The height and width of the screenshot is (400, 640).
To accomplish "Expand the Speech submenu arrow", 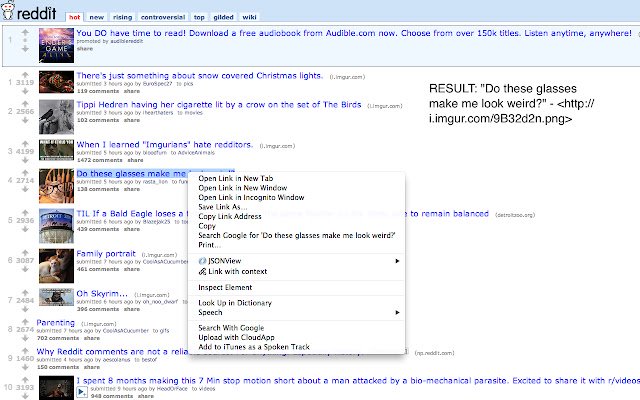I will [397, 312].
